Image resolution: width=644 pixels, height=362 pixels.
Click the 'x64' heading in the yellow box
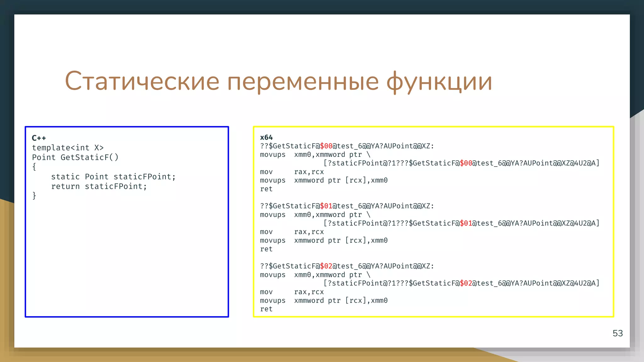(266, 137)
